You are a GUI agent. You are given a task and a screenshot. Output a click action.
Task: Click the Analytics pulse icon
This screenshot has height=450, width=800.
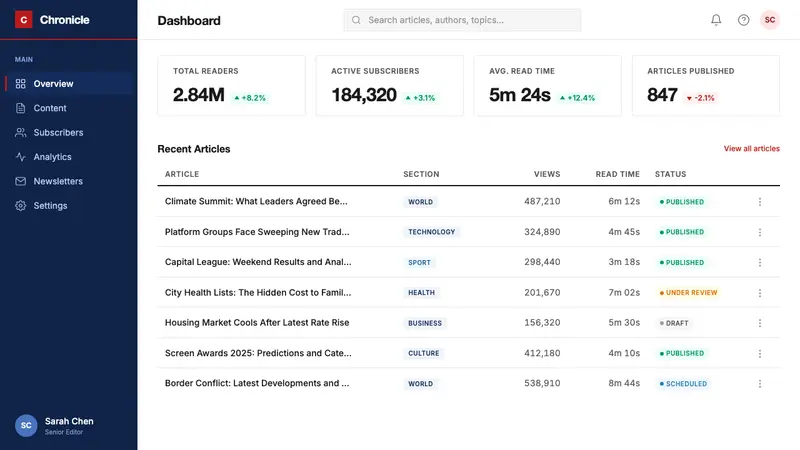(x=20, y=157)
